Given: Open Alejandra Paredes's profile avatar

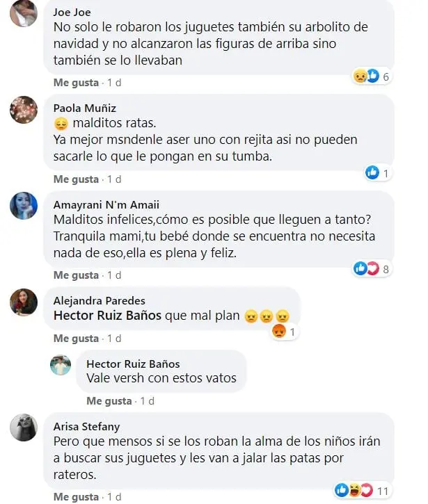Looking at the screenshot, I should 24,302.
